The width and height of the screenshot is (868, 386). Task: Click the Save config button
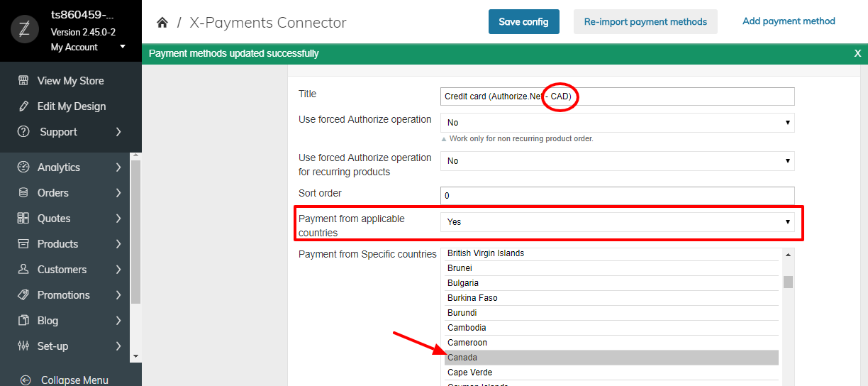524,22
